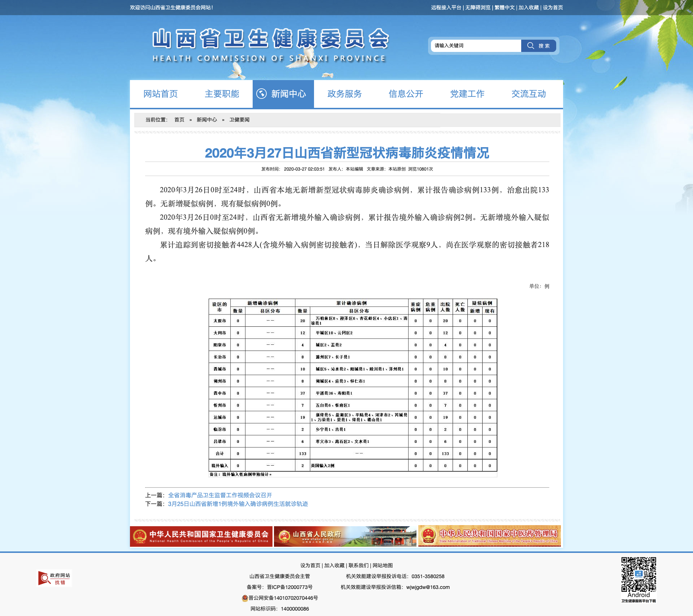
Task: Open the 交流互动 nav tab
Action: point(529,94)
